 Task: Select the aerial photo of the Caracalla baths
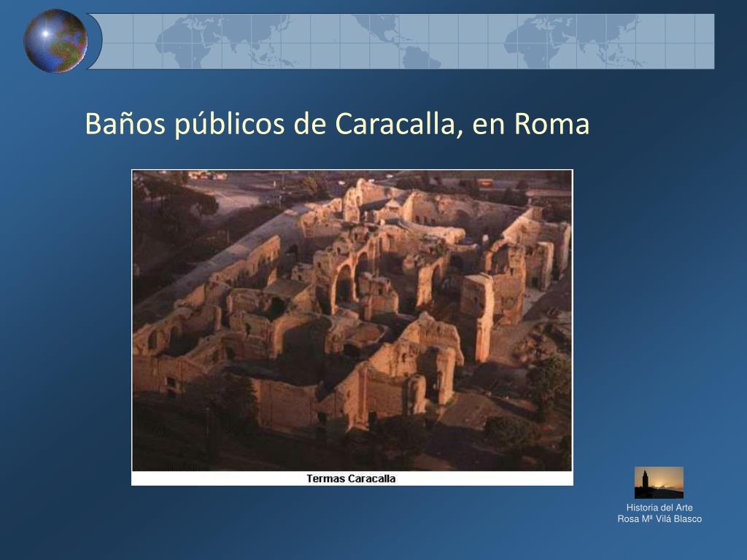pos(352,321)
